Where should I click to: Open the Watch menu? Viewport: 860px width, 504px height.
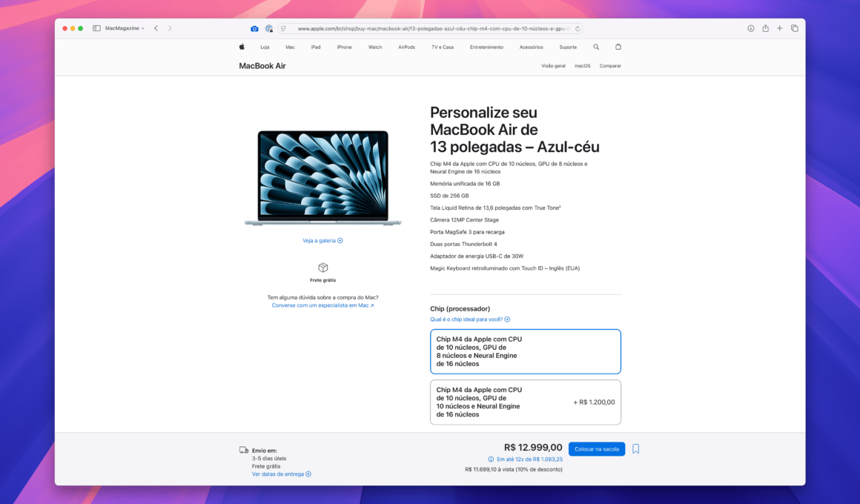coord(375,47)
